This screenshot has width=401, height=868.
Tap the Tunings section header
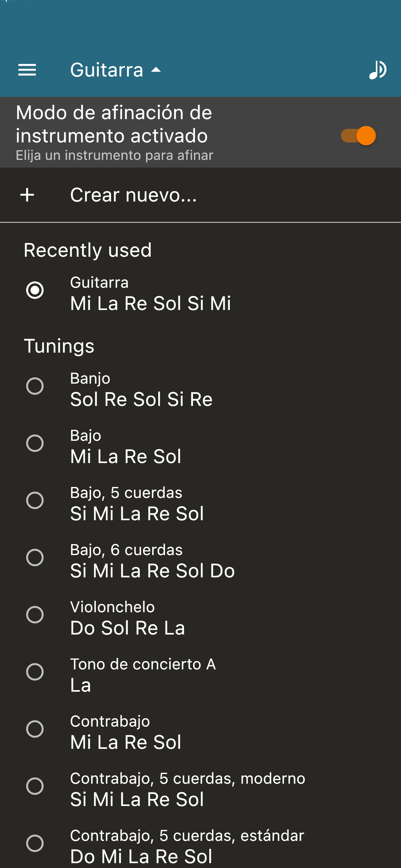click(59, 346)
